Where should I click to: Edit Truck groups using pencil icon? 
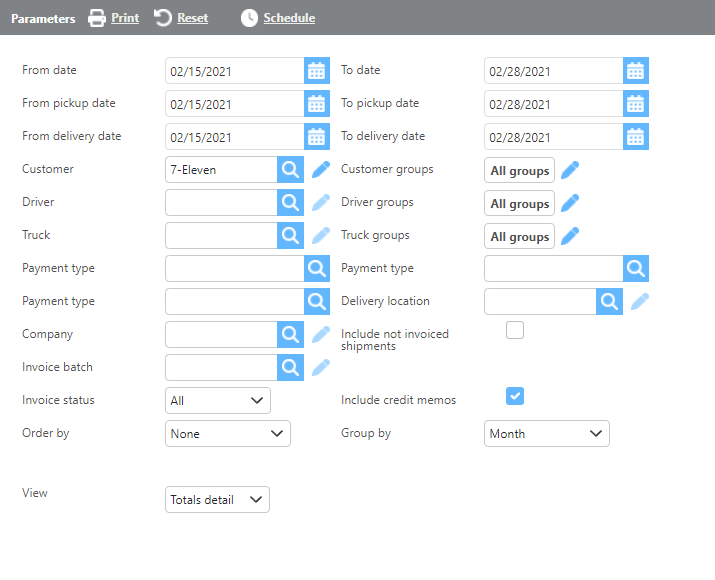click(x=570, y=236)
